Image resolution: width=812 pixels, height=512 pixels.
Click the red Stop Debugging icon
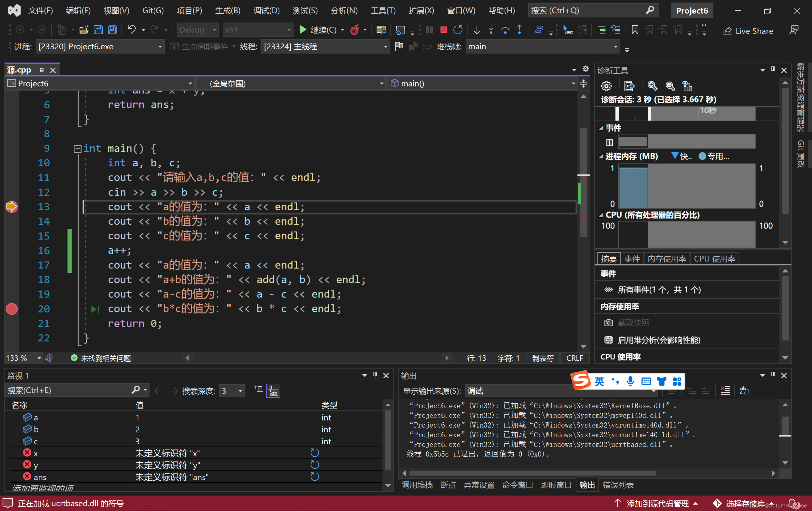[443, 30]
